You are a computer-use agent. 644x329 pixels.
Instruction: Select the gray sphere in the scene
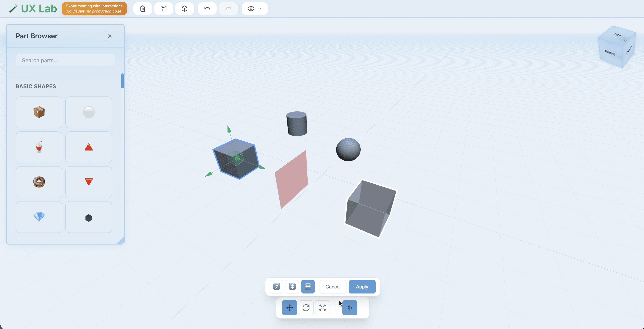tap(348, 149)
